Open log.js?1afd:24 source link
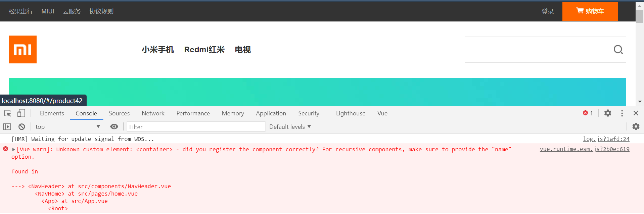644x214 pixels. (x=606, y=139)
